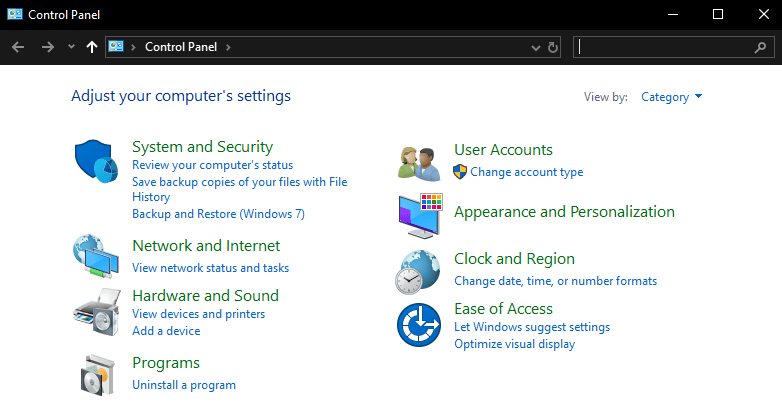Image resolution: width=782 pixels, height=413 pixels.
Task: Click Change account type link
Action: (x=526, y=172)
